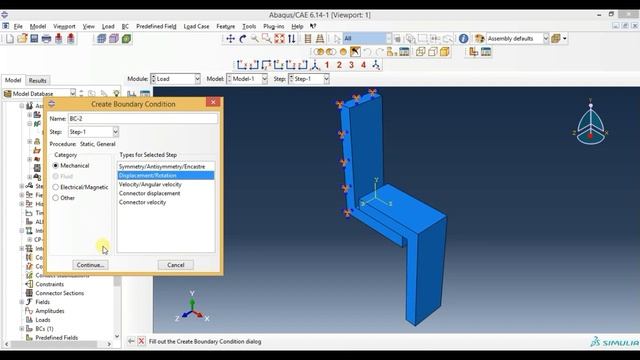
Task: Open the Color Code palette icon
Action: (x=479, y=38)
